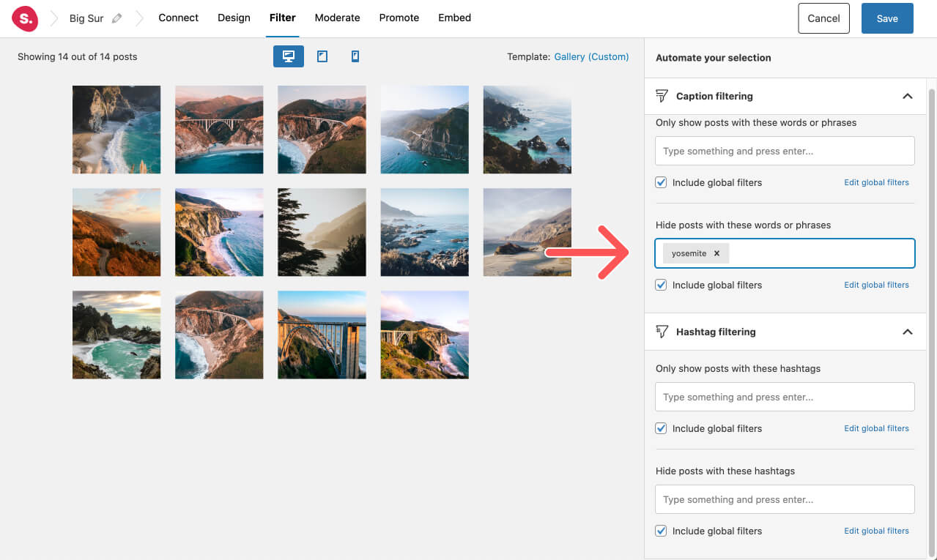The width and height of the screenshot is (937, 560).
Task: Click the Hide posts hashtags input field
Action: (785, 499)
